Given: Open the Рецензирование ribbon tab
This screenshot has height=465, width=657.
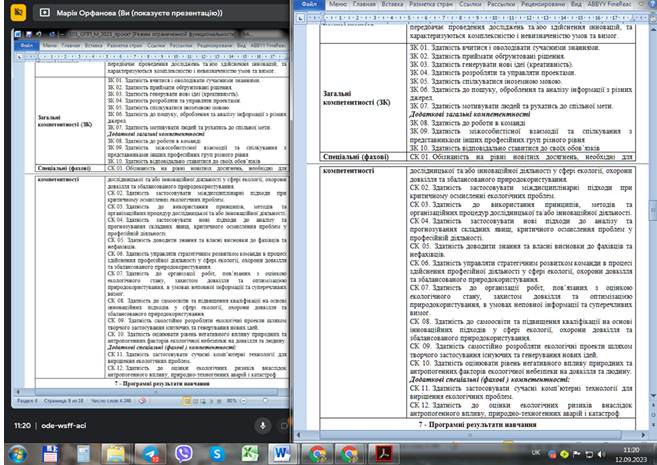Looking at the screenshot, I should click(x=553, y=5).
